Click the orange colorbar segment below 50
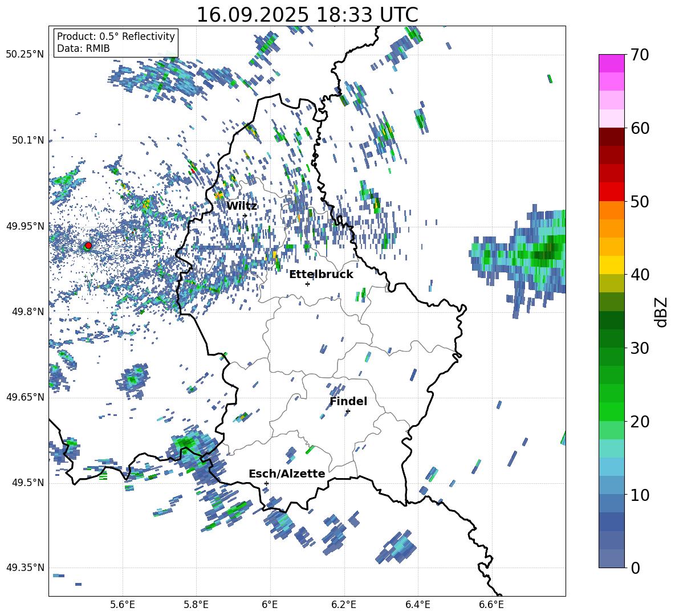This screenshot has height=616, width=675. click(x=612, y=210)
